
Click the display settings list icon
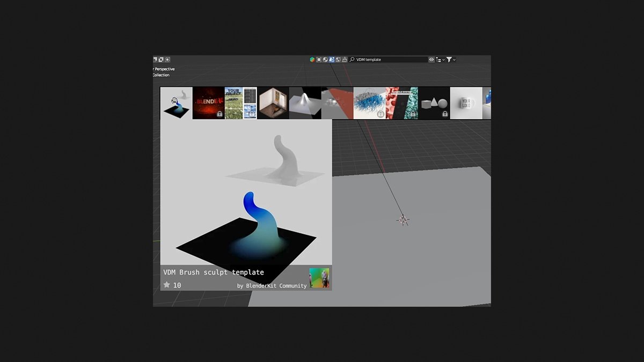pyautogui.click(x=438, y=59)
